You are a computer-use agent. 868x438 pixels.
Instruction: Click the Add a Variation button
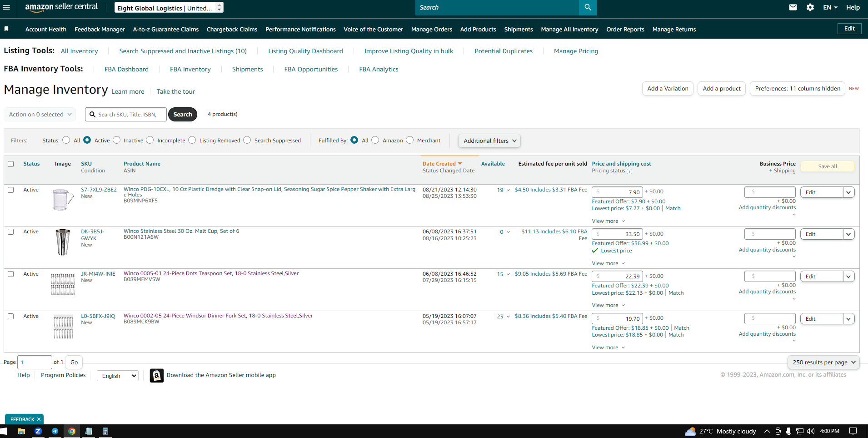668,89
